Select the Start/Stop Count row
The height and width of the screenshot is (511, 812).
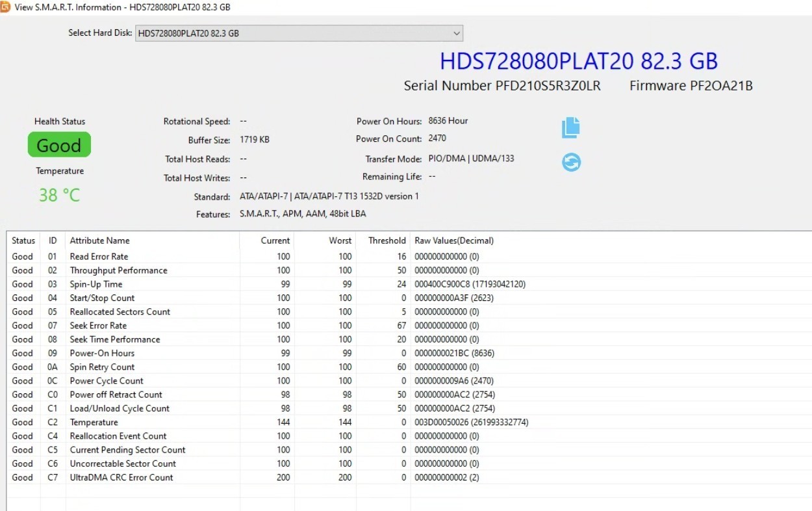coord(409,298)
